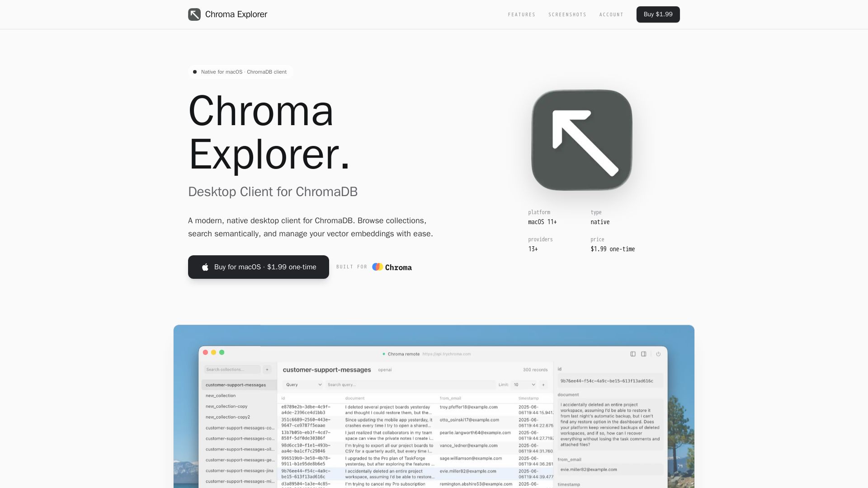Click customer-support-messages collection heading

(x=327, y=370)
